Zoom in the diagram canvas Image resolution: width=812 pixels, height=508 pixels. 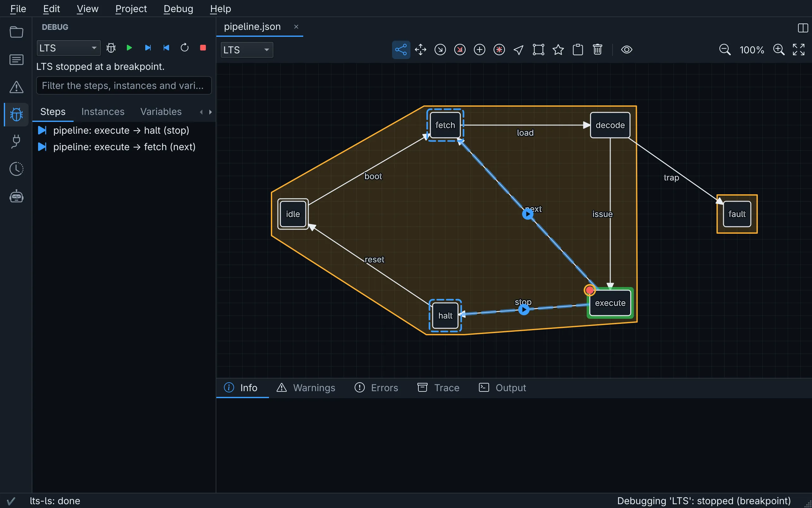(779, 50)
